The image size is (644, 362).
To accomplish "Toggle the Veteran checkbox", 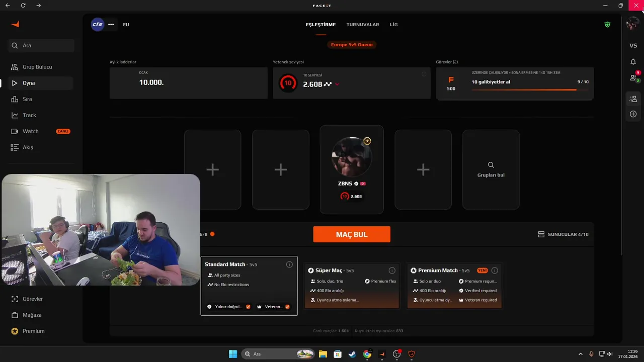I will [287, 307].
